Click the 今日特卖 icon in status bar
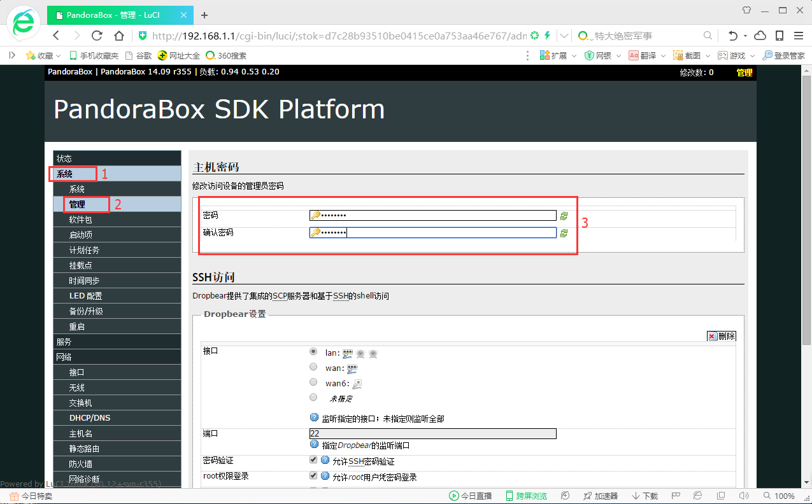The height and width of the screenshot is (504, 812). coord(13,496)
